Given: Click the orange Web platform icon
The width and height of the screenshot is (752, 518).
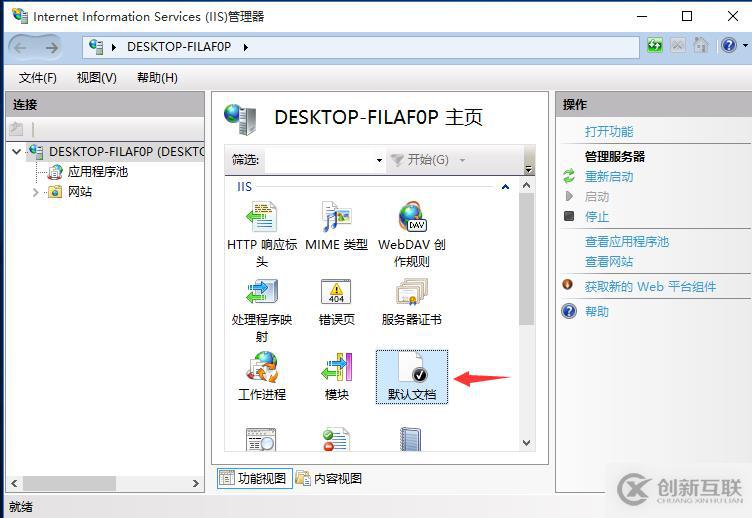Looking at the screenshot, I should pyautogui.click(x=567, y=284).
